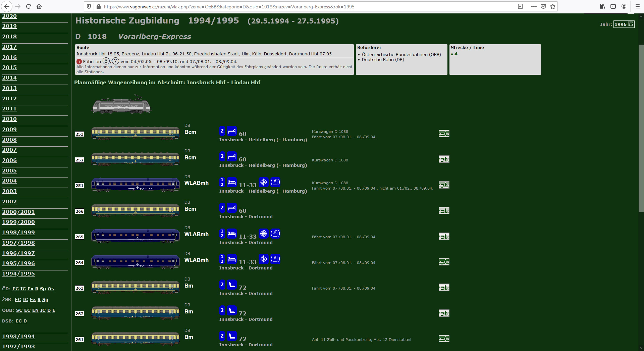The width and height of the screenshot is (644, 351).
Task: Open wagon detail icon for car 262
Action: pyautogui.click(x=444, y=313)
